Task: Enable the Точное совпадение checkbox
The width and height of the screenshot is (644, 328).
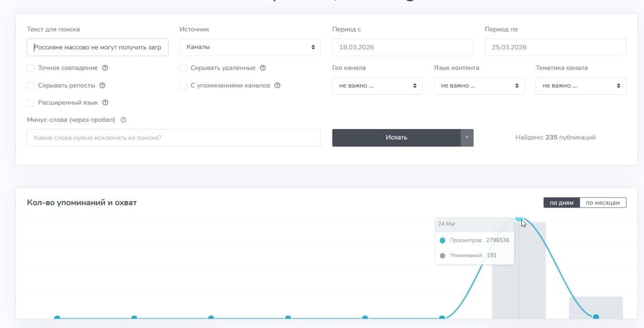Action: (31, 68)
